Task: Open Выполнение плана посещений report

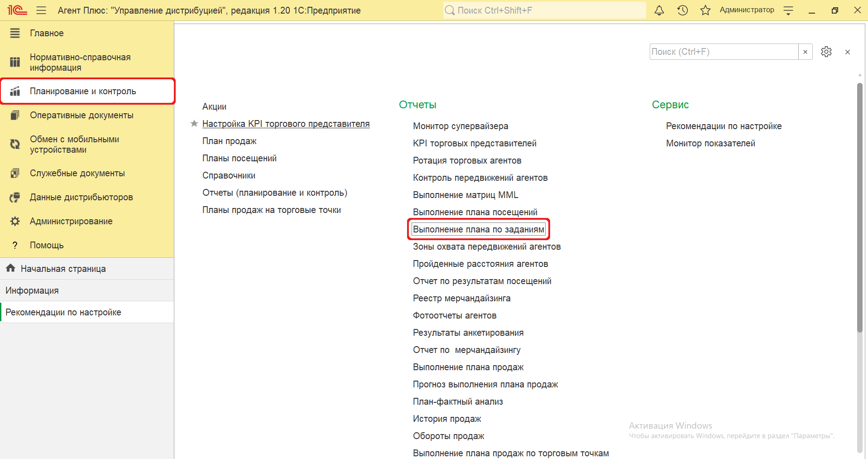Action: [475, 212]
